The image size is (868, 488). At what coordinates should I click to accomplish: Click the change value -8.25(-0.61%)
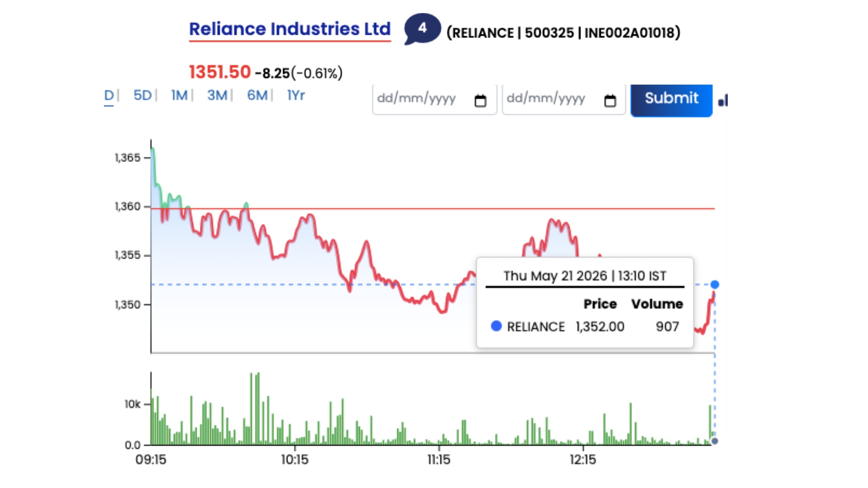point(299,73)
